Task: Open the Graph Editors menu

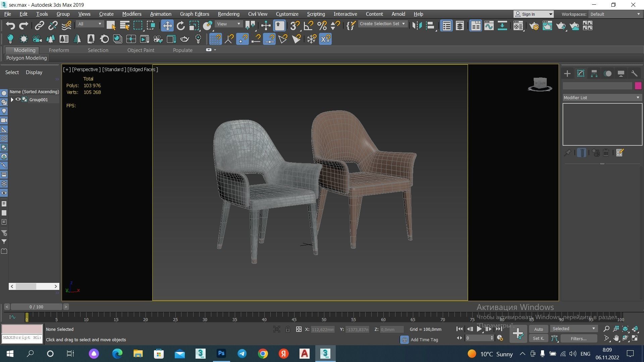Action: pos(195,14)
